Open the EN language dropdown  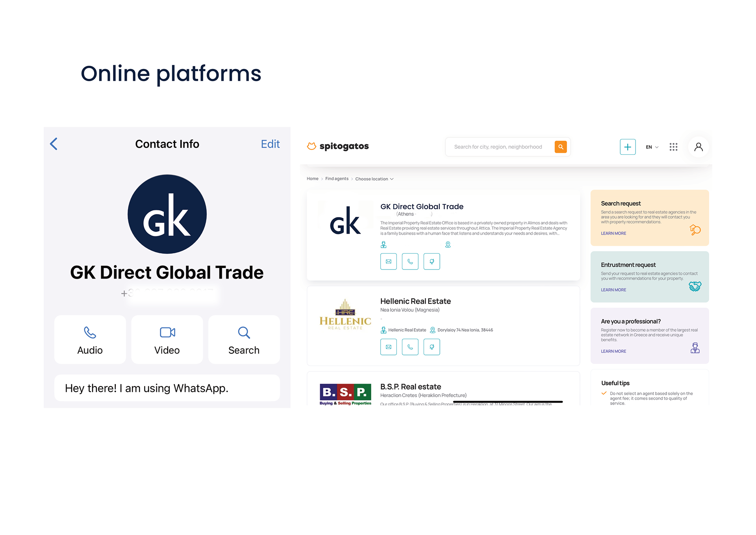652,147
